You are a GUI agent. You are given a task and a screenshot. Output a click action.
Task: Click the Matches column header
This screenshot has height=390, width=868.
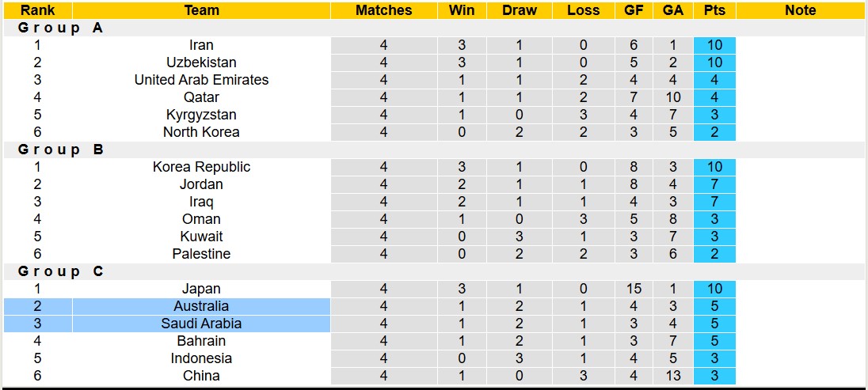(x=383, y=10)
